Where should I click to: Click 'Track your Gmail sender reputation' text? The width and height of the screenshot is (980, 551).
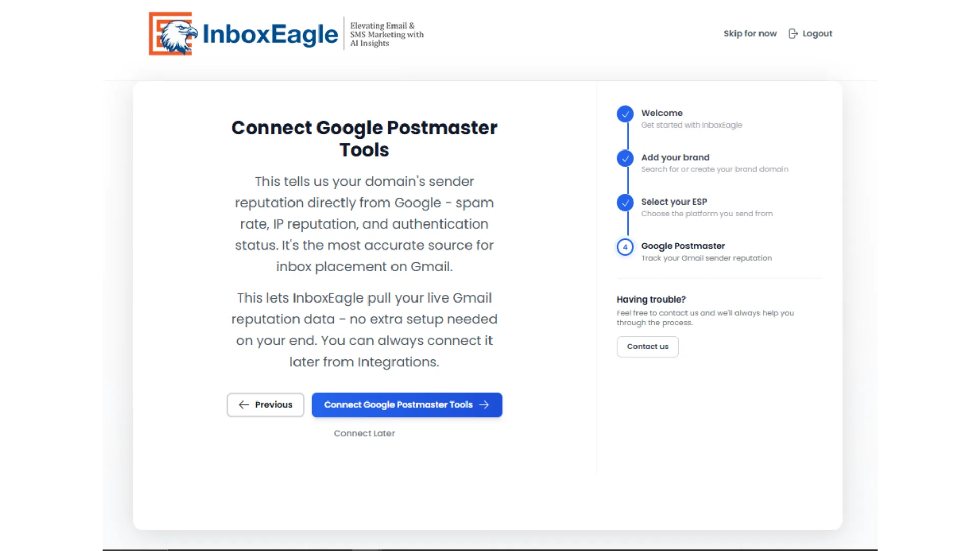coord(706,258)
